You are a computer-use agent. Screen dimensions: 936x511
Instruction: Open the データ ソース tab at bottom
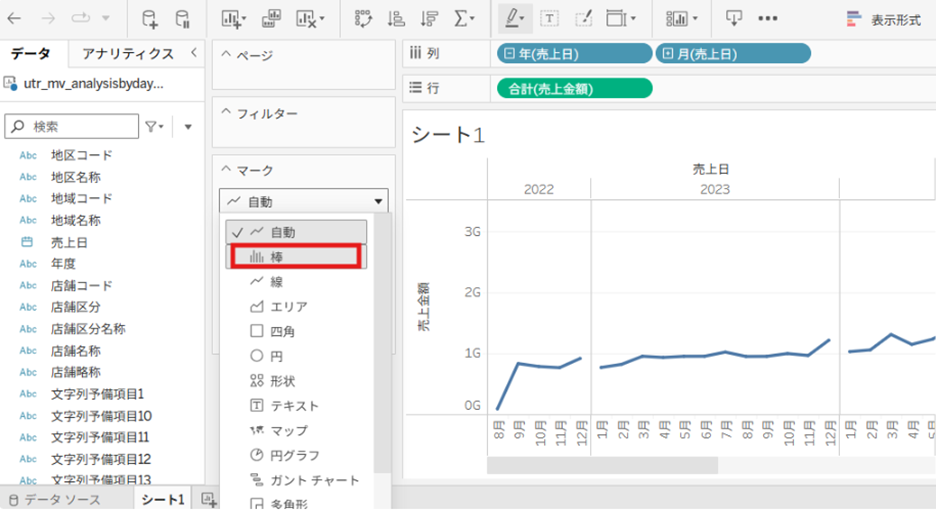(56, 500)
